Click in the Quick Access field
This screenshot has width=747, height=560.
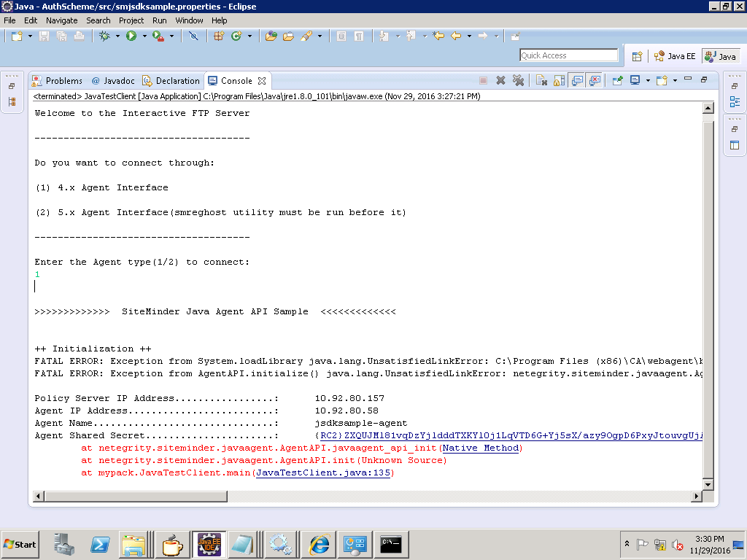tap(569, 55)
